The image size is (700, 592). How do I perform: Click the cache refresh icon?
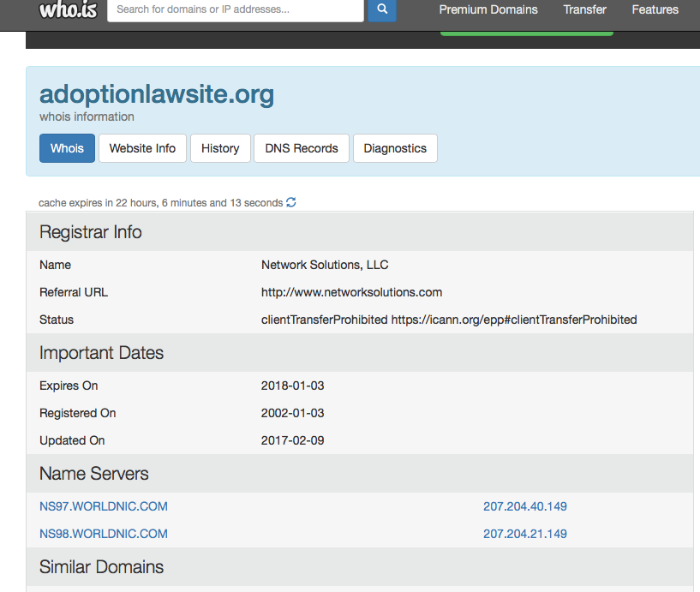pos(291,203)
